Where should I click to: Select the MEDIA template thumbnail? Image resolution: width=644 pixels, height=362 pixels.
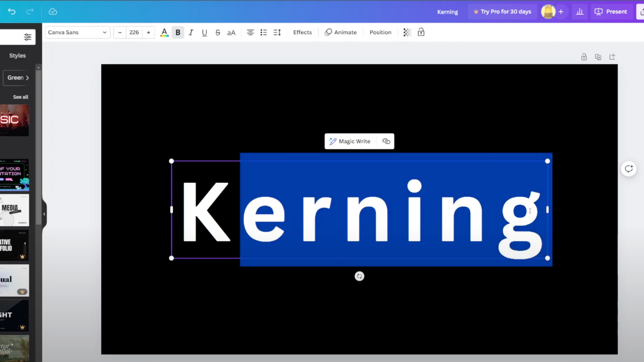click(14, 210)
